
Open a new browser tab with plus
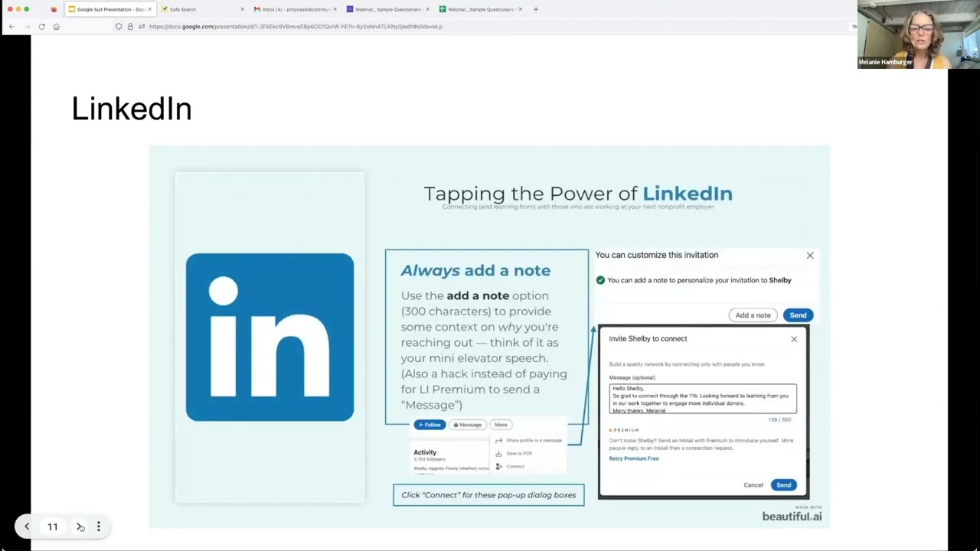pyautogui.click(x=536, y=9)
